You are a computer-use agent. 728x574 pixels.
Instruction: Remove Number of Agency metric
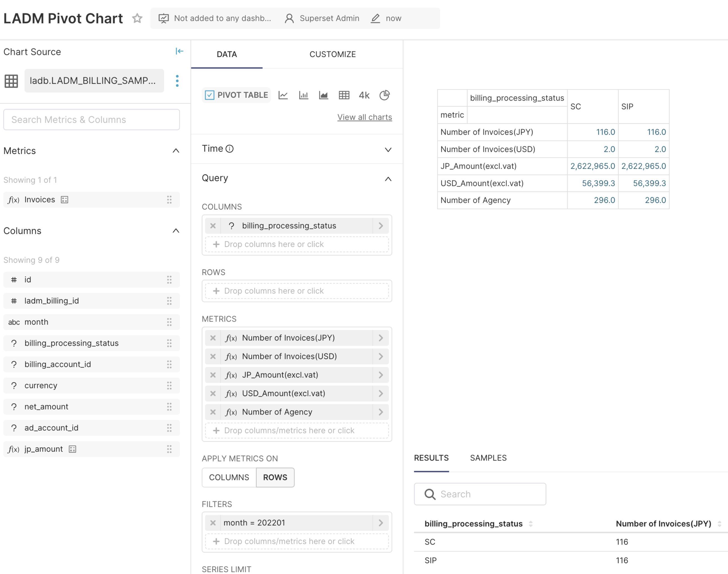pyautogui.click(x=213, y=412)
